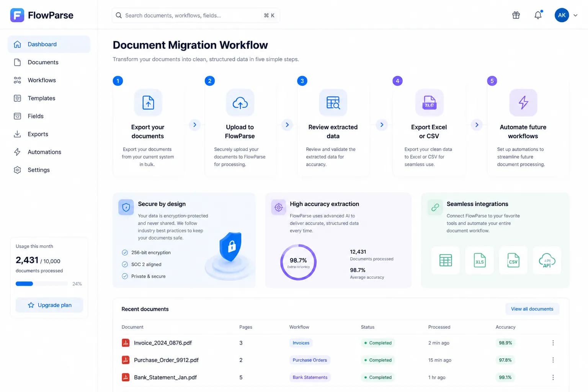Click the Purchase Orders workflow tag
This screenshot has width=588, height=392.
310,360
